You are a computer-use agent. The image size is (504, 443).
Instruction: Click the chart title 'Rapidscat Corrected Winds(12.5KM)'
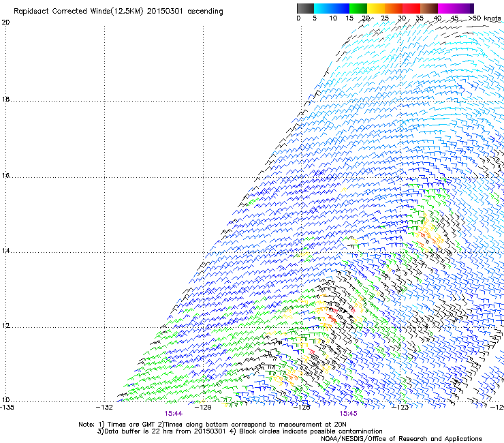78,12
